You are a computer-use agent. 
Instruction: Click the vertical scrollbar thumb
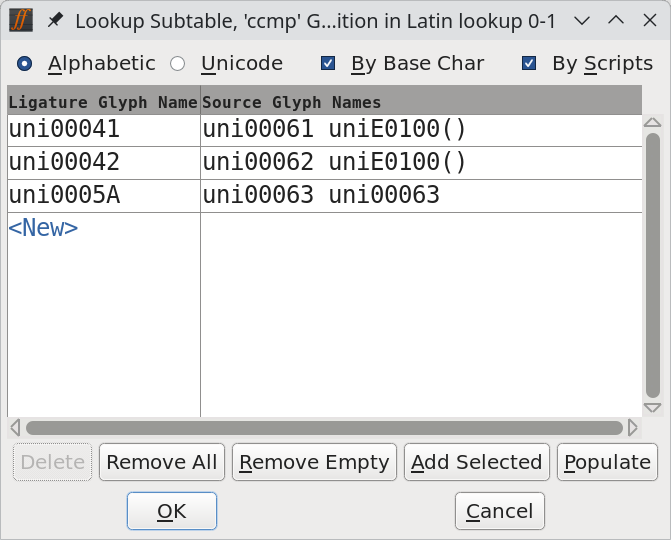coord(652,265)
